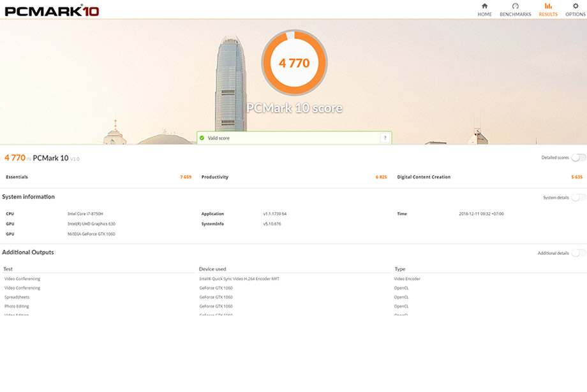Turn on the System details toggle

coord(578,197)
